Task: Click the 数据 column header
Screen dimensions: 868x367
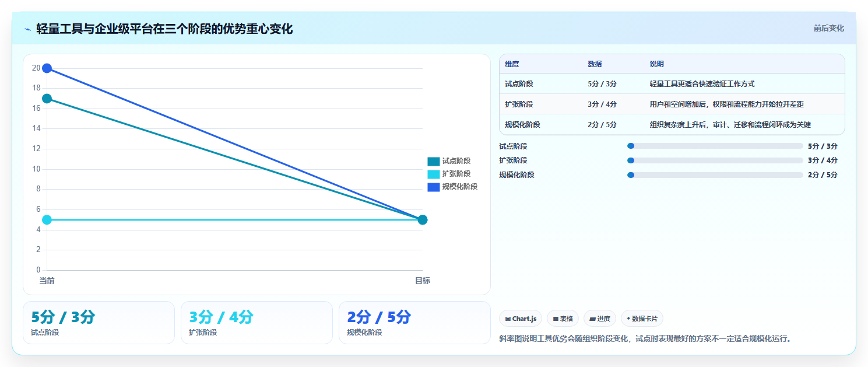Action: (x=595, y=64)
